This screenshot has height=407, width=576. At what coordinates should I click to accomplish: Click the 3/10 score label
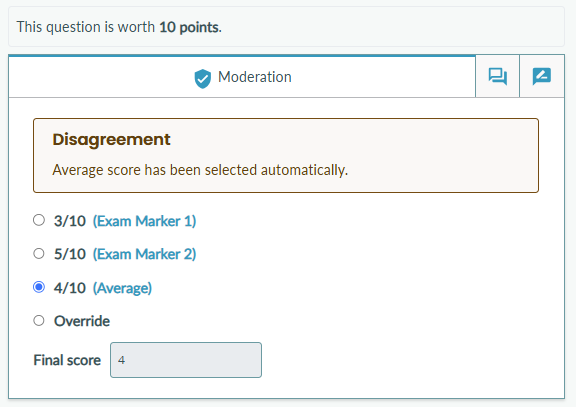tap(70, 221)
